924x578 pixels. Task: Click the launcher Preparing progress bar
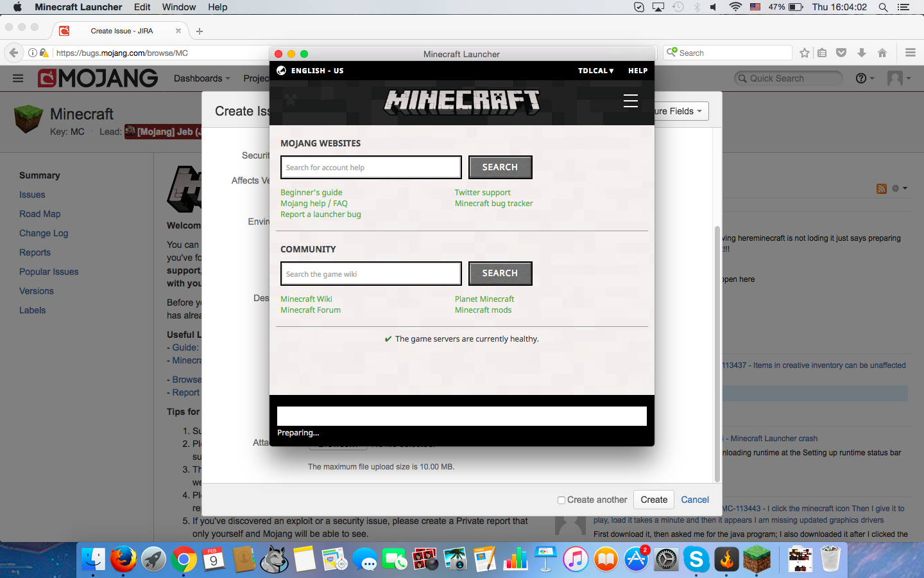click(462, 416)
